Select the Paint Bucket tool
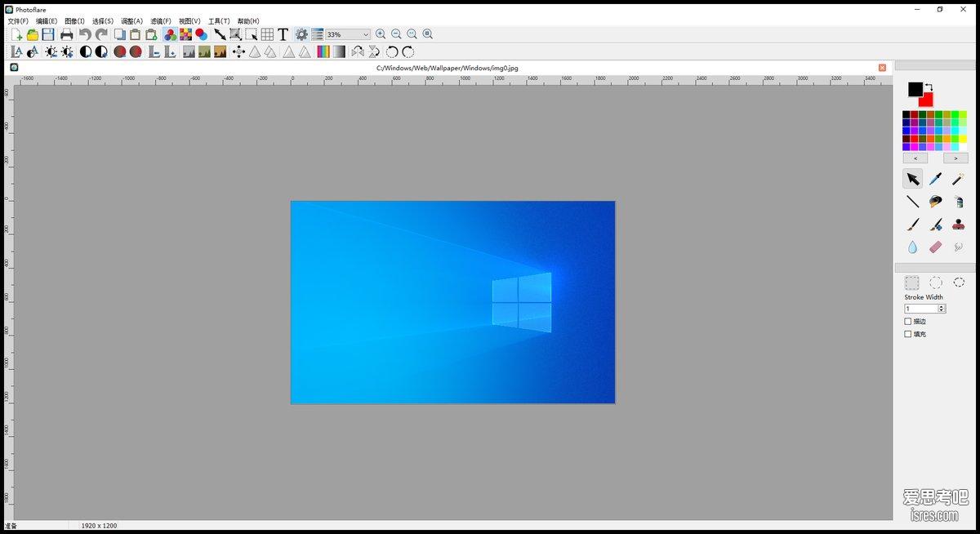Screen dimensions: 980x534 [936, 202]
